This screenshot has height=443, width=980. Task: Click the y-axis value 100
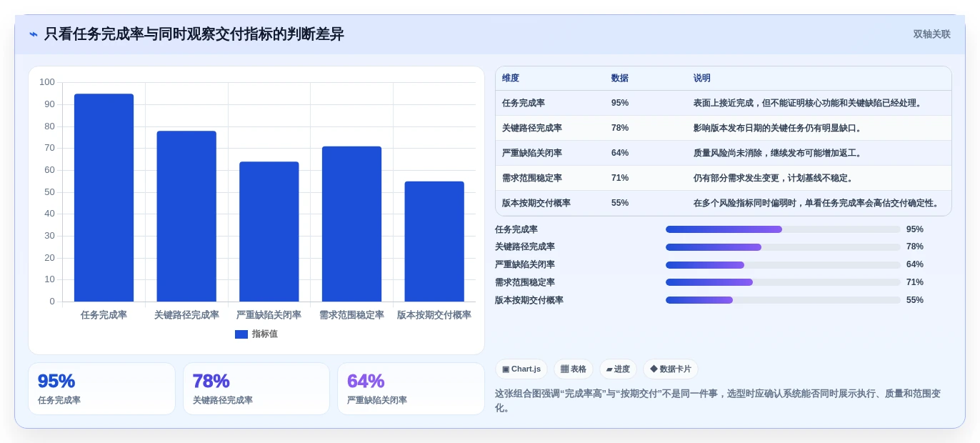click(47, 82)
